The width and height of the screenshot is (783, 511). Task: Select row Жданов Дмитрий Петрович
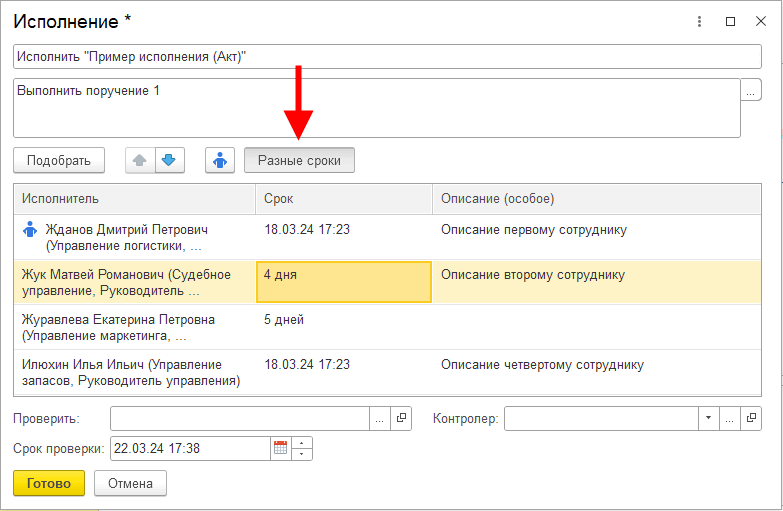(388, 237)
